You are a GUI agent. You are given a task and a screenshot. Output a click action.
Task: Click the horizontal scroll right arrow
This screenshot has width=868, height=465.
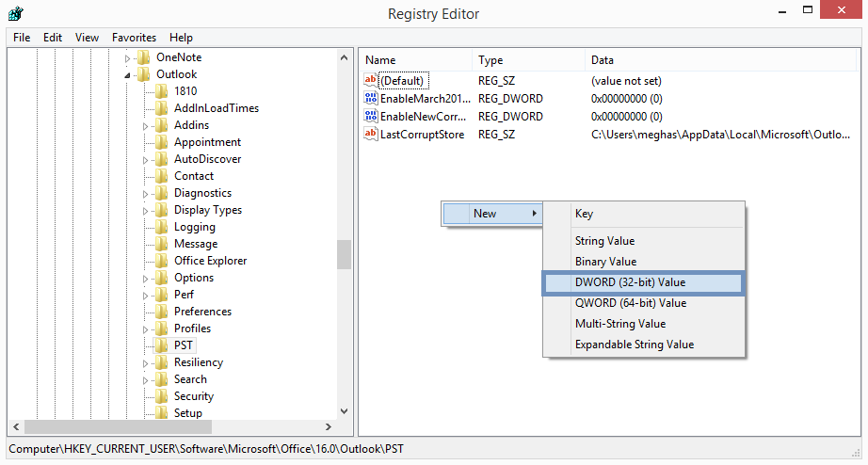coord(329,426)
